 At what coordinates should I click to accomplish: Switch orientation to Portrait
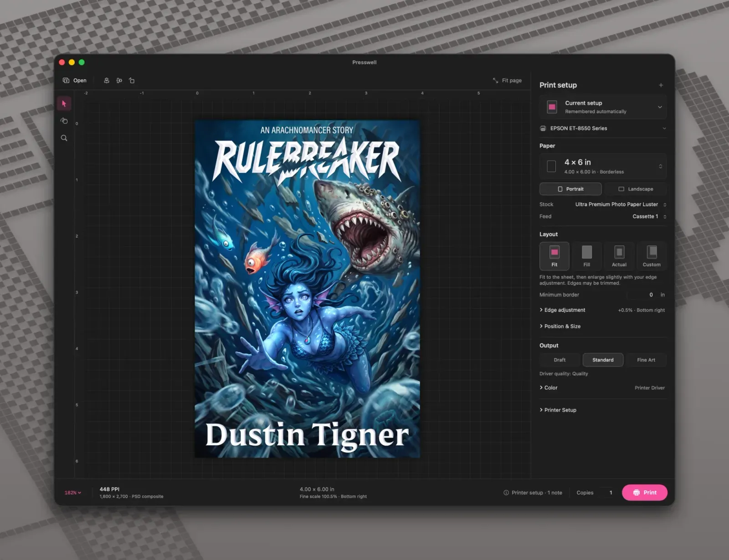[x=570, y=189]
